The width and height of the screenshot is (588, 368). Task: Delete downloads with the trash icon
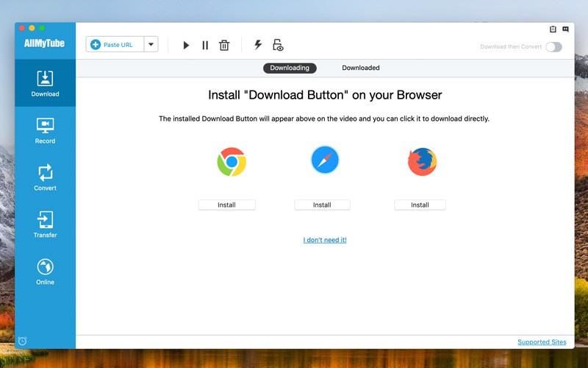point(224,46)
